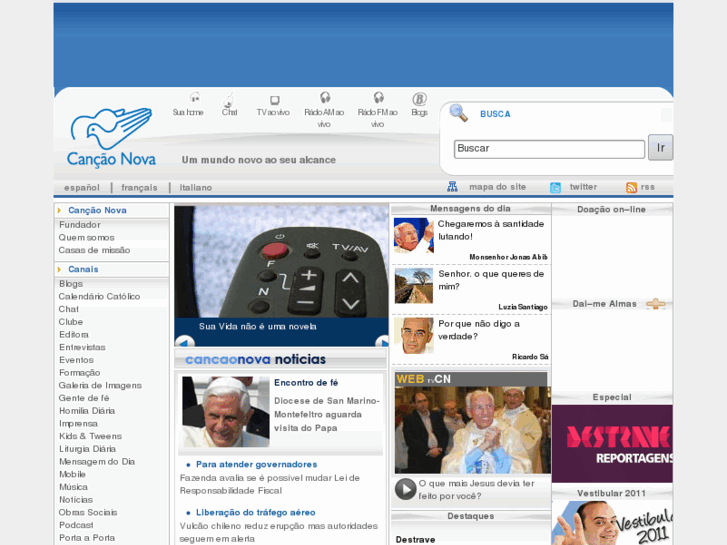Click the Canção Nova dove logo
The image size is (727, 545).
[x=111, y=137]
